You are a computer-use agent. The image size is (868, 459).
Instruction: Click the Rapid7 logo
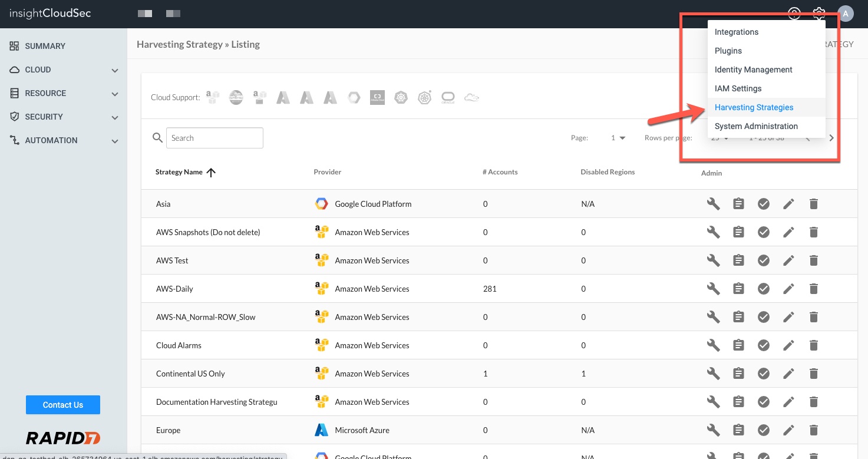pos(63,438)
